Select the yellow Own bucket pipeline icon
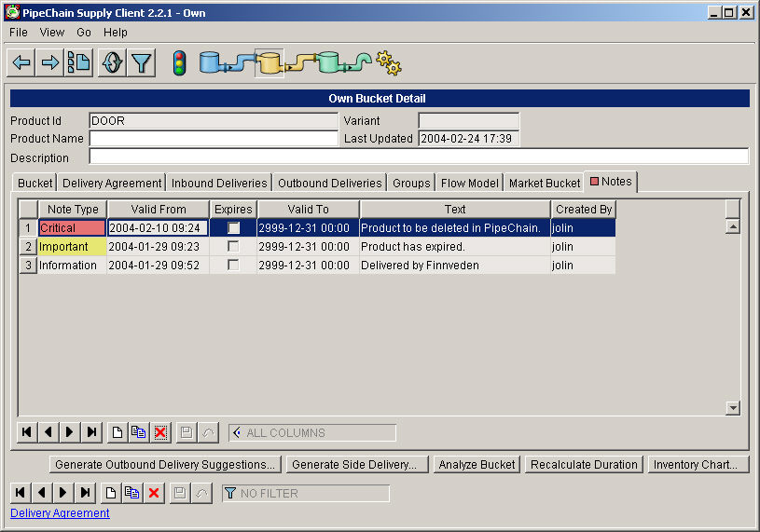The image size is (760, 532). [x=269, y=63]
